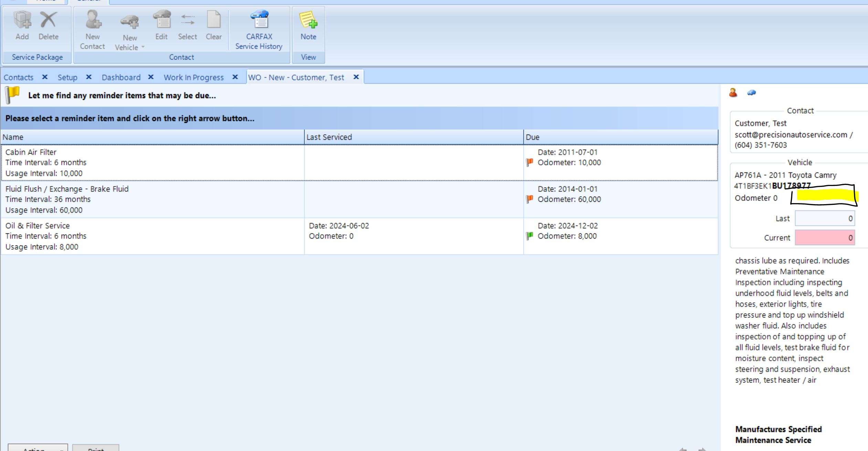Sort by the Last Serviced column header
Viewport: 868px width, 451px height.
tap(414, 137)
